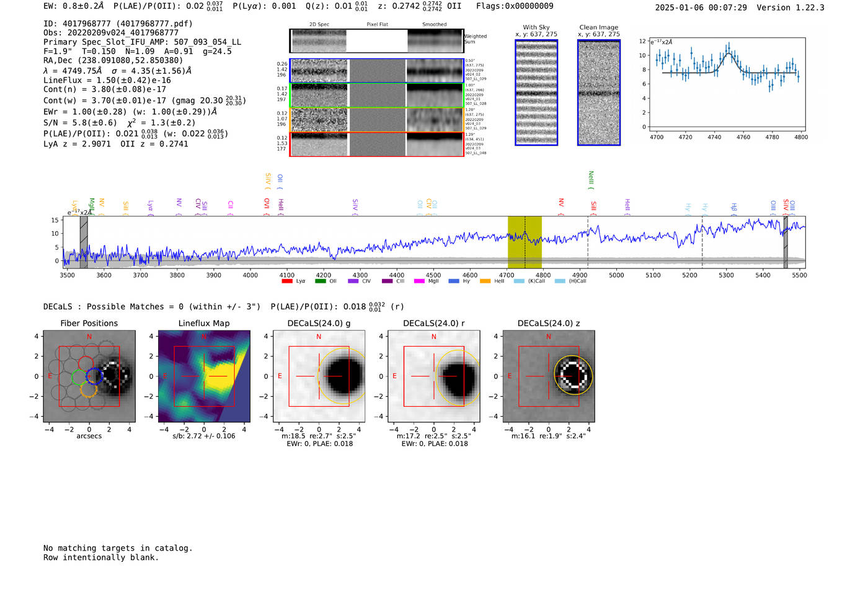The height and width of the screenshot is (591, 868).
Task: Click the gray band near 5460 Å
Action: pyautogui.click(x=786, y=242)
